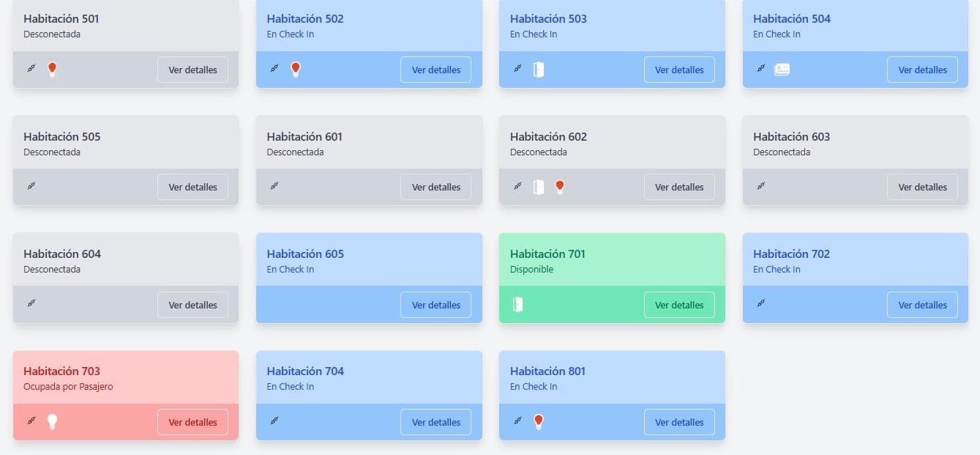Screen dimensions: 980x455
Task: Click the door icon on Habitación 701
Action: 519,303
